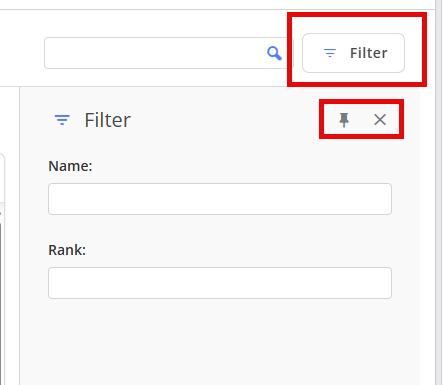The width and height of the screenshot is (443, 385).
Task: Toggle the Filter panel pinned state
Action: [x=344, y=120]
